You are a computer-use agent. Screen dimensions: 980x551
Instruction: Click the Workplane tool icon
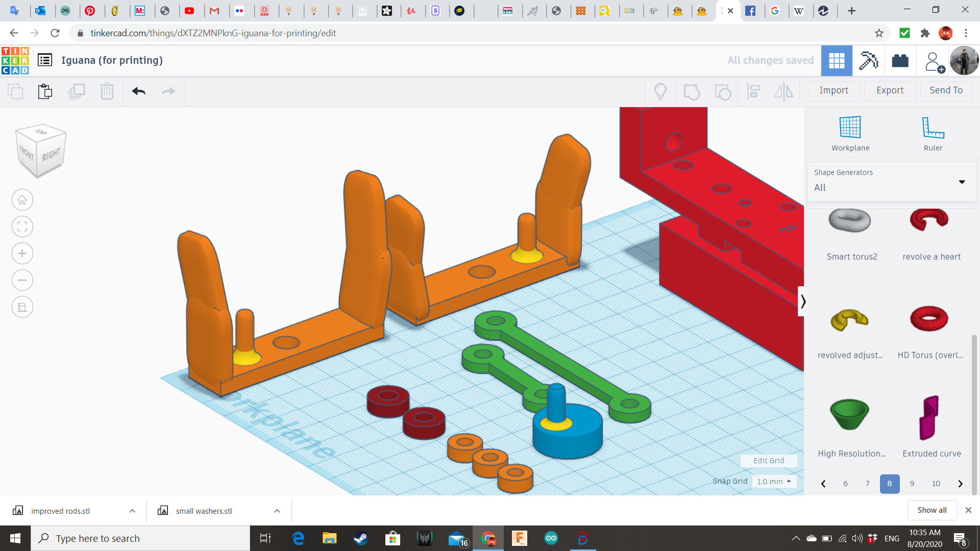[850, 128]
